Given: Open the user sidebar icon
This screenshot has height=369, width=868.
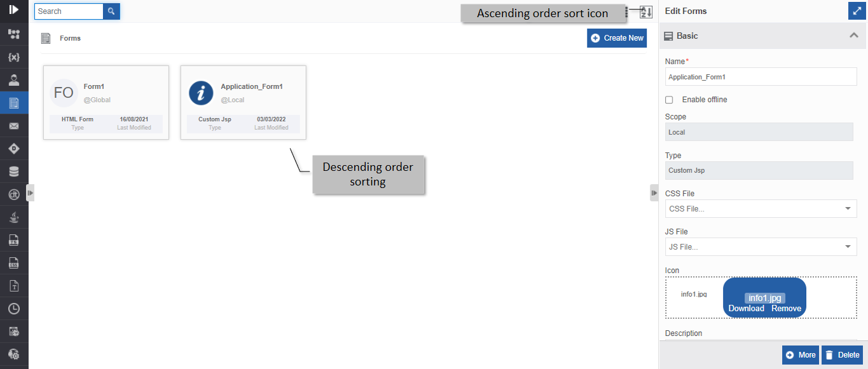Looking at the screenshot, I should 14,79.
